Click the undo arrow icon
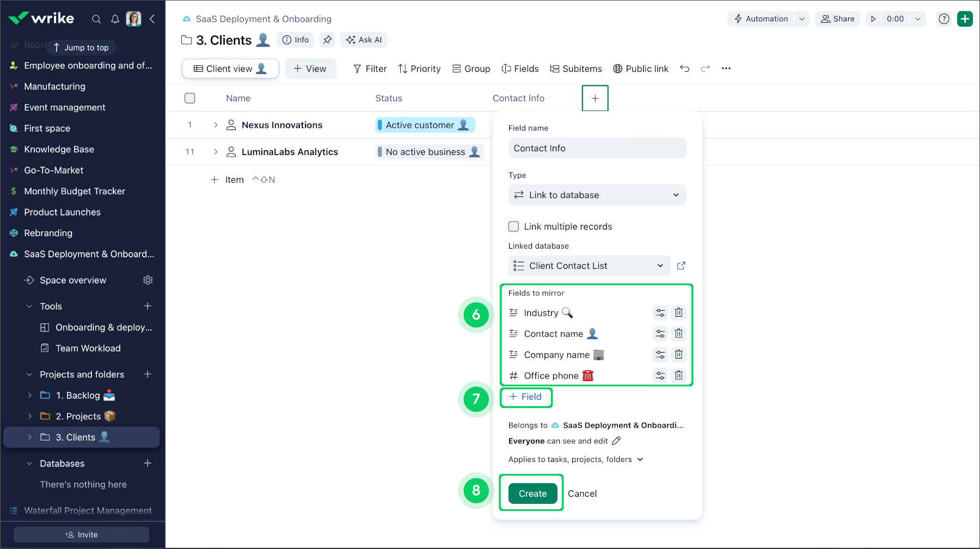The height and width of the screenshot is (549, 980). (684, 69)
